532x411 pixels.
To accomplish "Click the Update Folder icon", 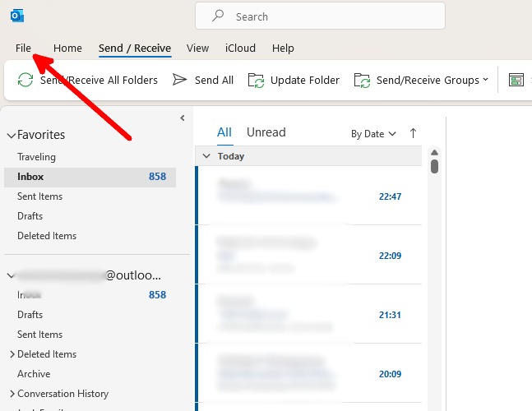I will pyautogui.click(x=257, y=81).
